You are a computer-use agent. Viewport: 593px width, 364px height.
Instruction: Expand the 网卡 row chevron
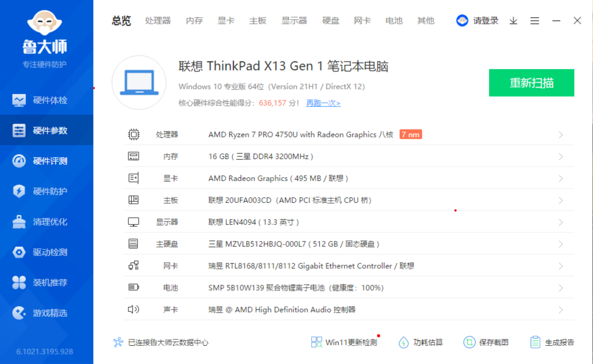point(561,266)
